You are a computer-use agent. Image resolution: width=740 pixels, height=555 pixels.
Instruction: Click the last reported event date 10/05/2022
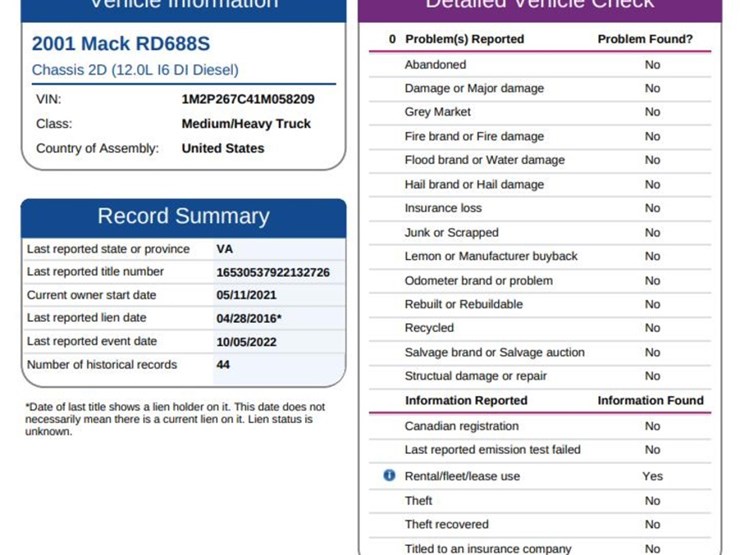[x=246, y=341]
